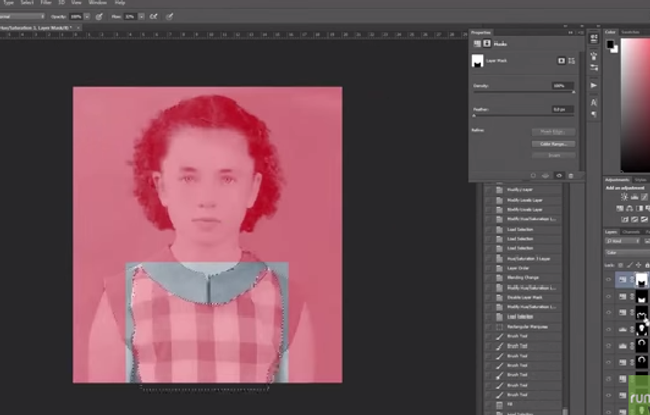Open the History panel icon in dock strip
Image resolution: width=650 pixels, height=415 pixels.
pyautogui.click(x=594, y=38)
